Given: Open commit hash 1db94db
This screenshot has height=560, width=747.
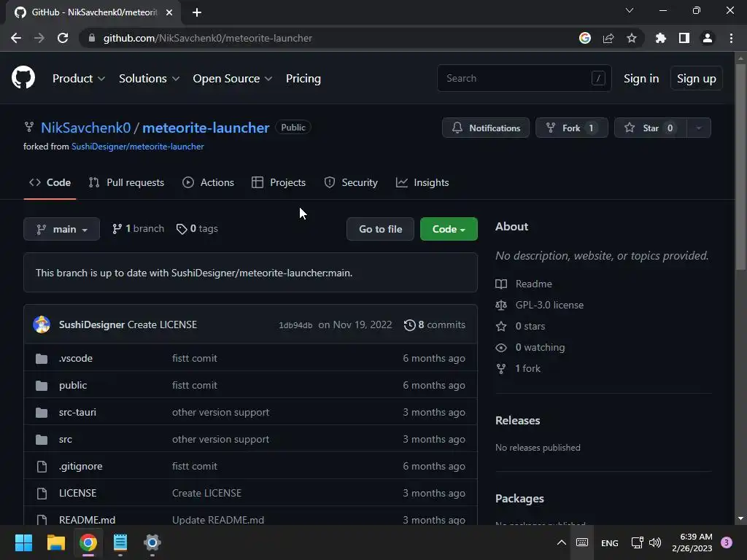Looking at the screenshot, I should [295, 325].
